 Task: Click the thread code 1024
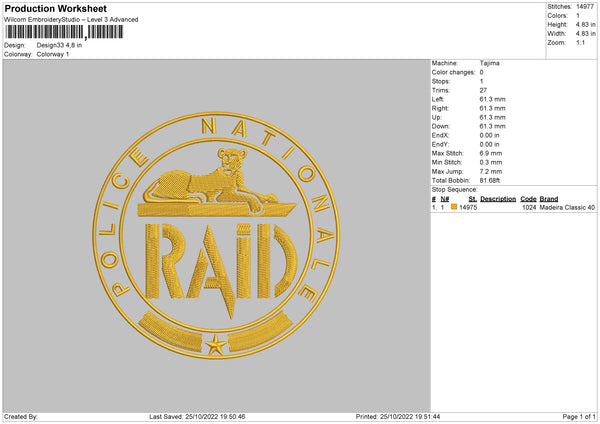click(529, 207)
